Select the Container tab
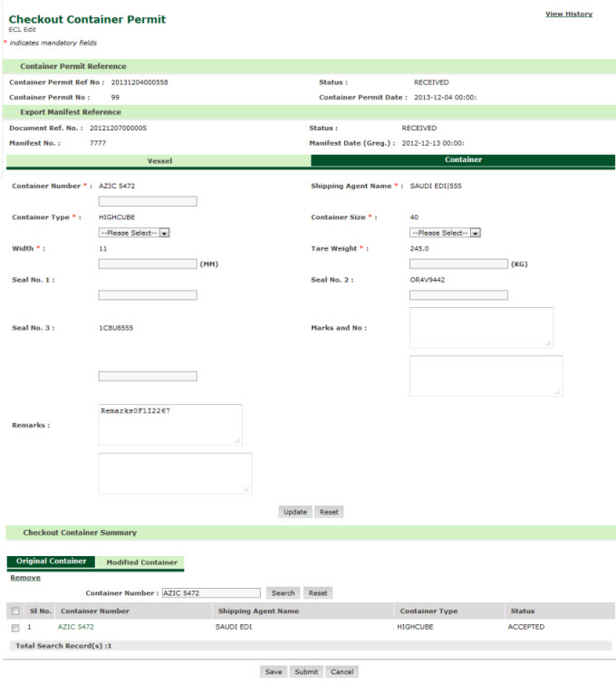 click(463, 160)
